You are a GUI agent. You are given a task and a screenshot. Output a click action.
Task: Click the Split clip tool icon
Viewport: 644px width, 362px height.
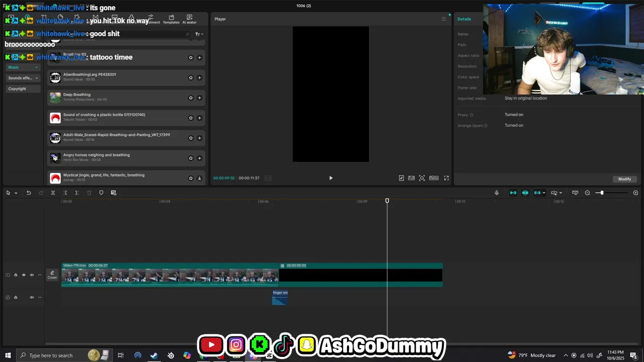[53, 193]
